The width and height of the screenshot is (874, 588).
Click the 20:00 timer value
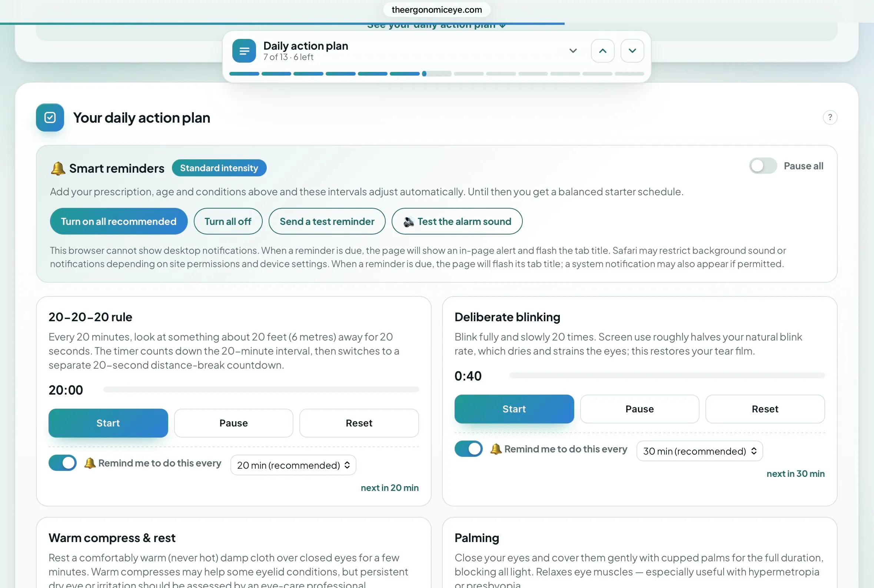click(66, 390)
